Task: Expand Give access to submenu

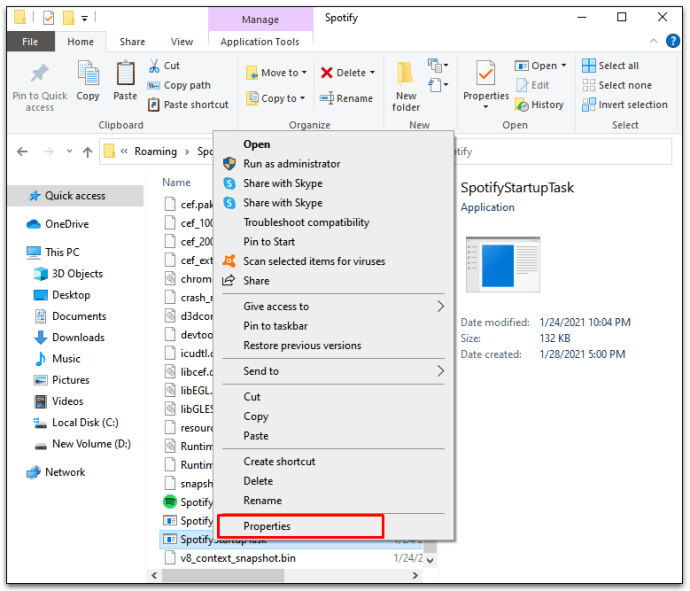Action: point(440,306)
